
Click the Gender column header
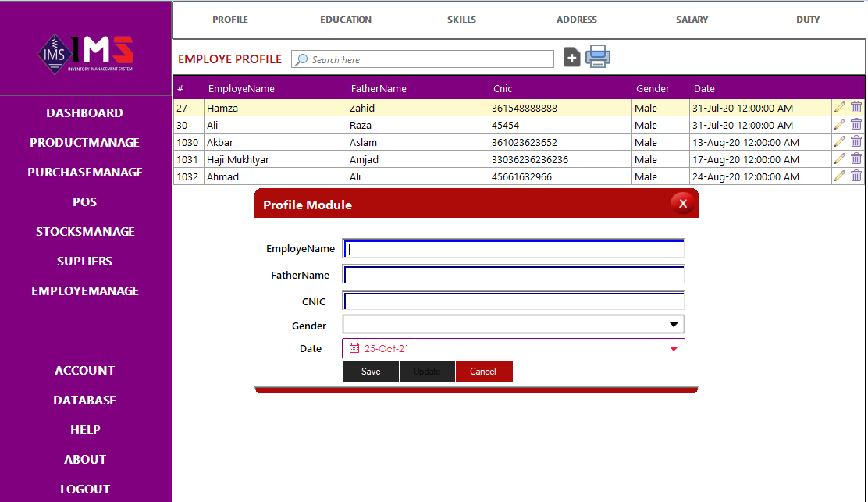653,88
